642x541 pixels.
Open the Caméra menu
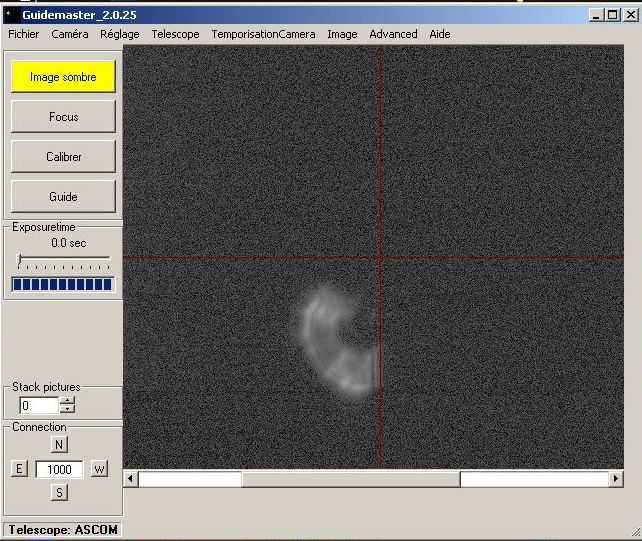(x=70, y=34)
